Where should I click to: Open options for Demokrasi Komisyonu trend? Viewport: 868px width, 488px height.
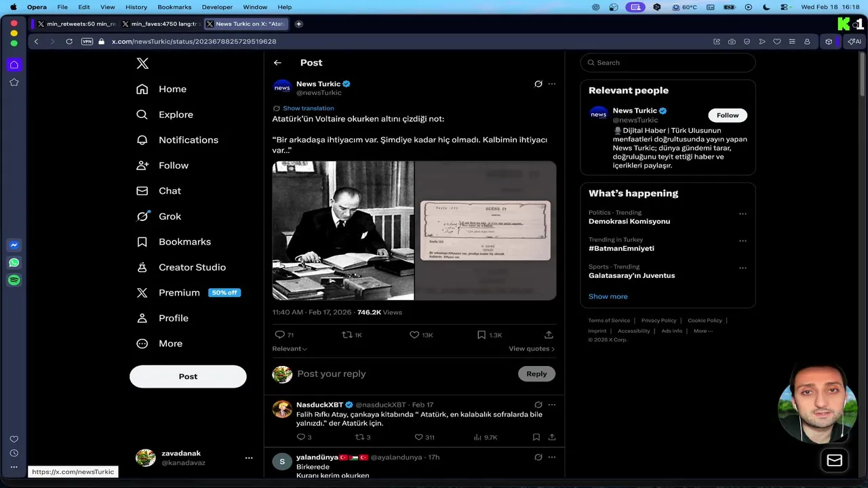[x=743, y=213]
